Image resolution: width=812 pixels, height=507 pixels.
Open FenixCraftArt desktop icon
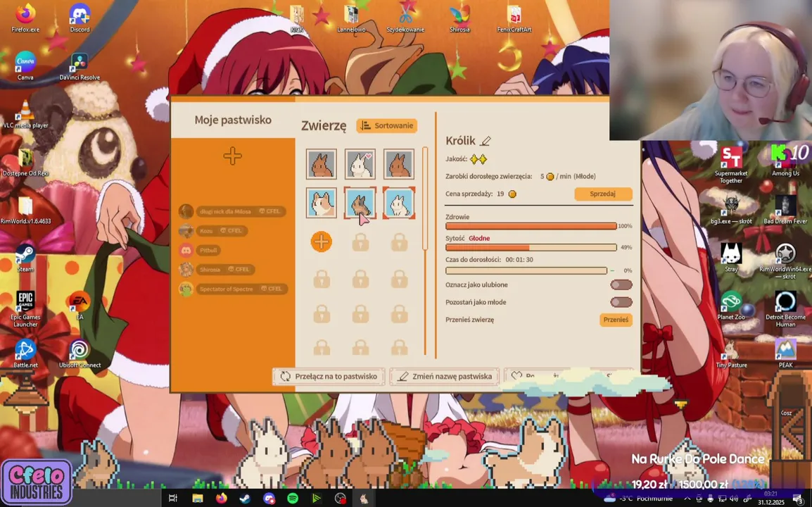[514, 18]
